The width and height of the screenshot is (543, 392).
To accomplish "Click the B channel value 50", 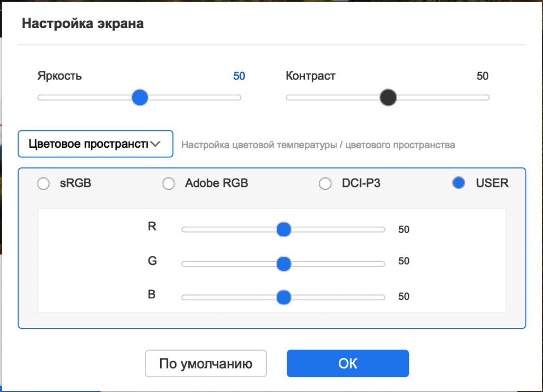I will tap(404, 297).
